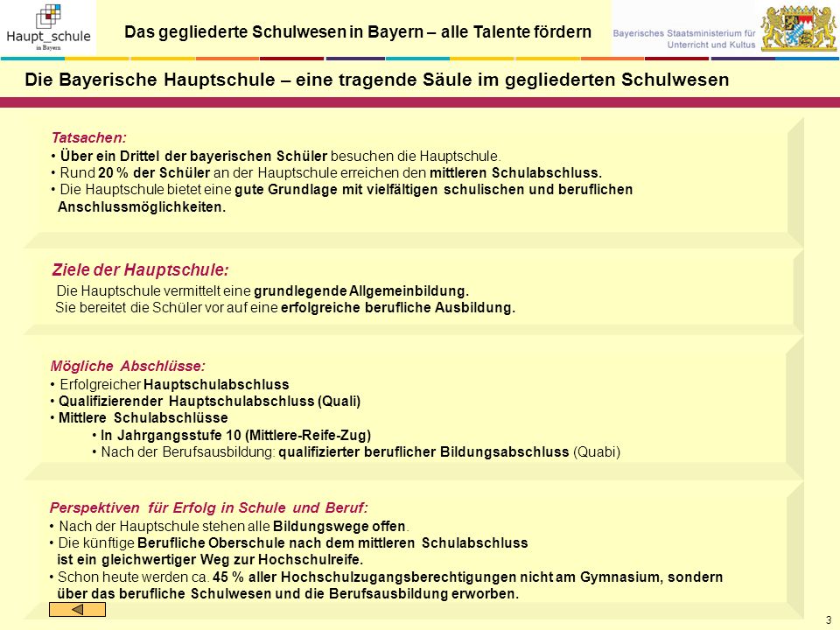Screen dimensions: 840x630
Task: Click title 'Das gegliederte Schulwesen in Bayern – alle Talente fördern'
Action: (x=358, y=32)
